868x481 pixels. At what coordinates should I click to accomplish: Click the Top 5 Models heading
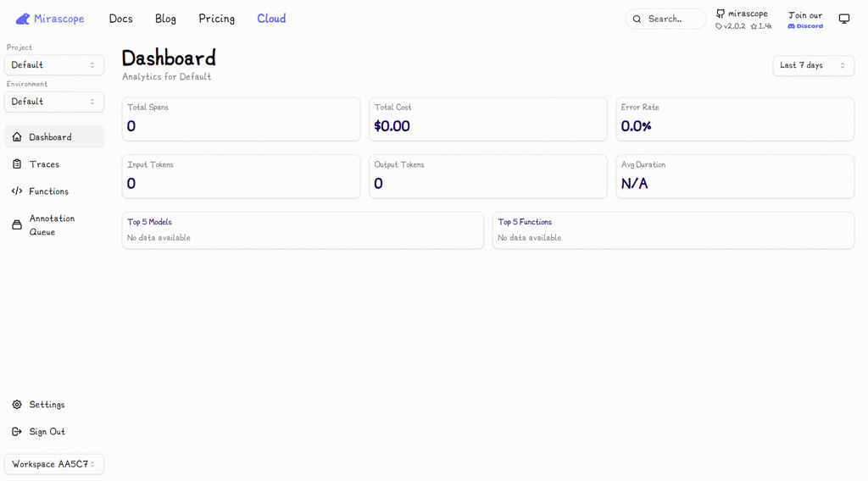(x=149, y=222)
